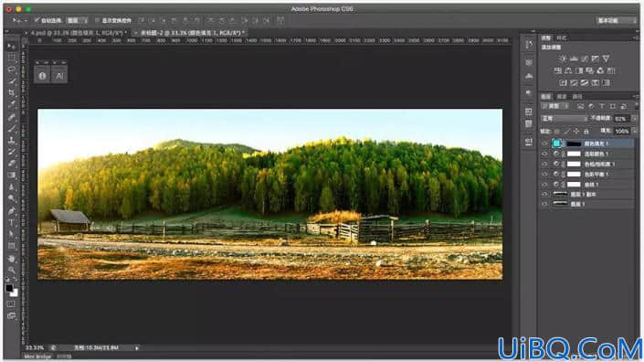The height and width of the screenshot is (362, 644).
Task: Enable the Show Transform Controls checkbox
Action: (x=98, y=20)
